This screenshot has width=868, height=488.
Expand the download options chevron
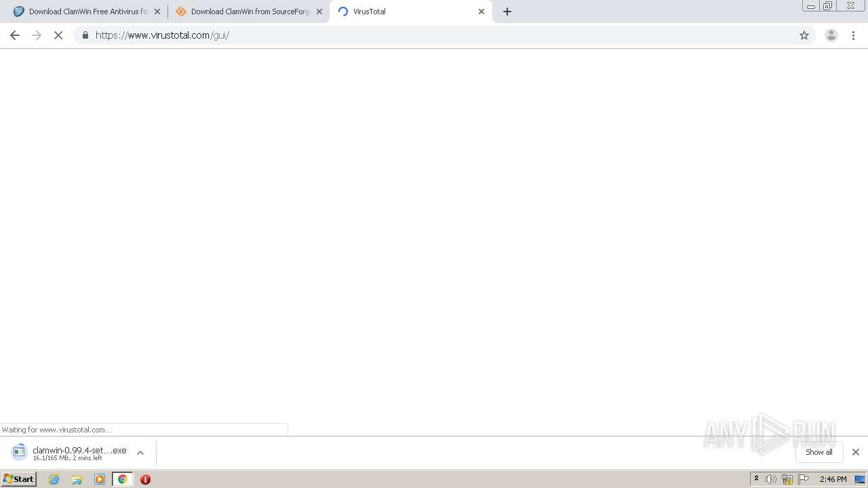pos(140,453)
